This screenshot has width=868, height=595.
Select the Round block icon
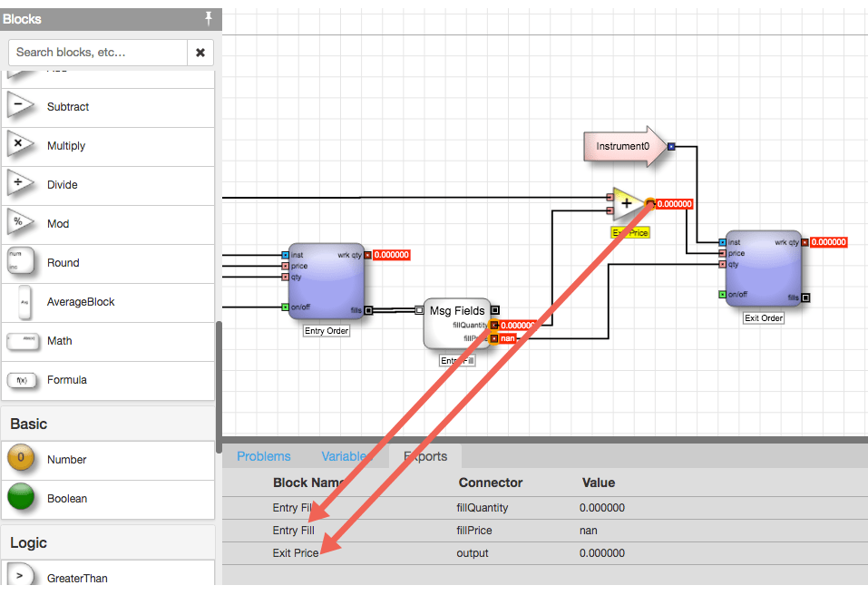(21, 261)
